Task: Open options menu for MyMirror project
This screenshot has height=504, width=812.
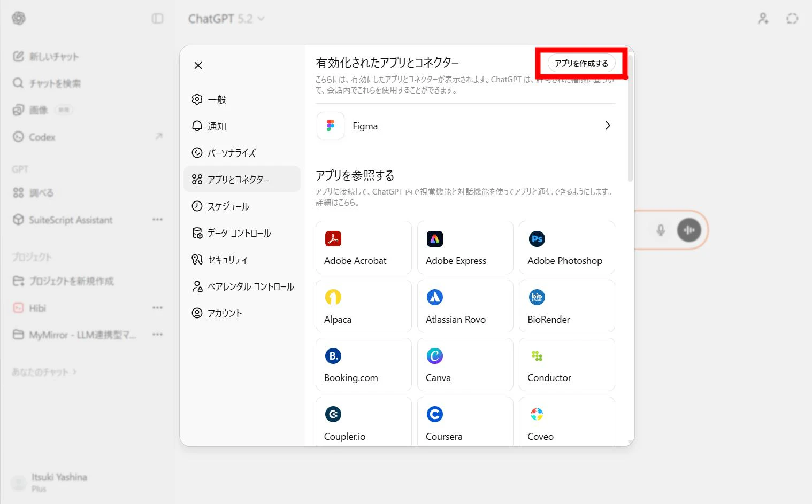Action: point(157,335)
